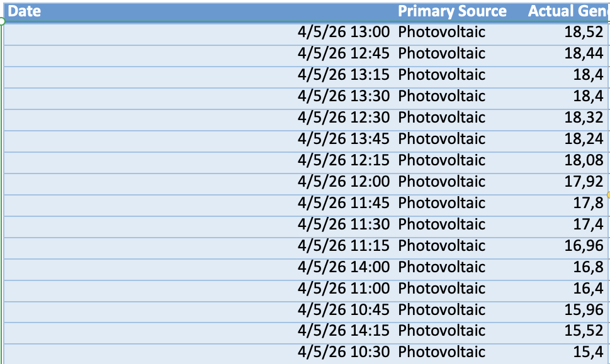Select Photovoltaic in the 11:00 row
Screen dimensions: 610x364
point(441,289)
